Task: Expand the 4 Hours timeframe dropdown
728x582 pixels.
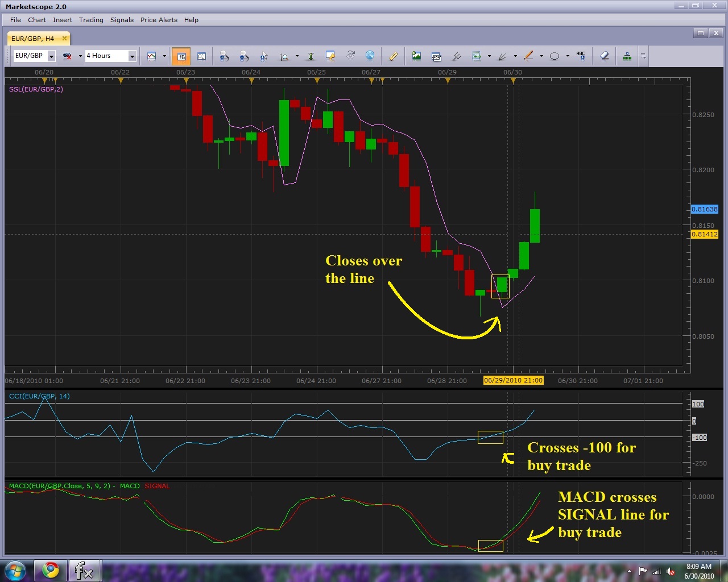Action: 132,56
